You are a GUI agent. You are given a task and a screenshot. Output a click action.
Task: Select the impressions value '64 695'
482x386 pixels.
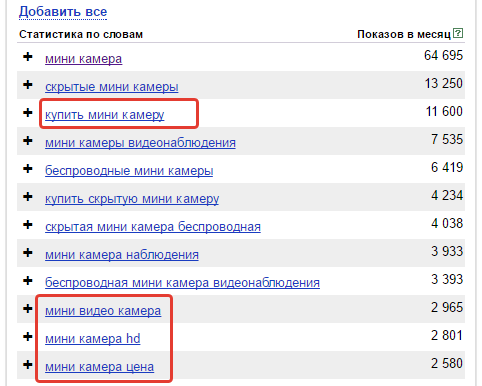point(443,55)
